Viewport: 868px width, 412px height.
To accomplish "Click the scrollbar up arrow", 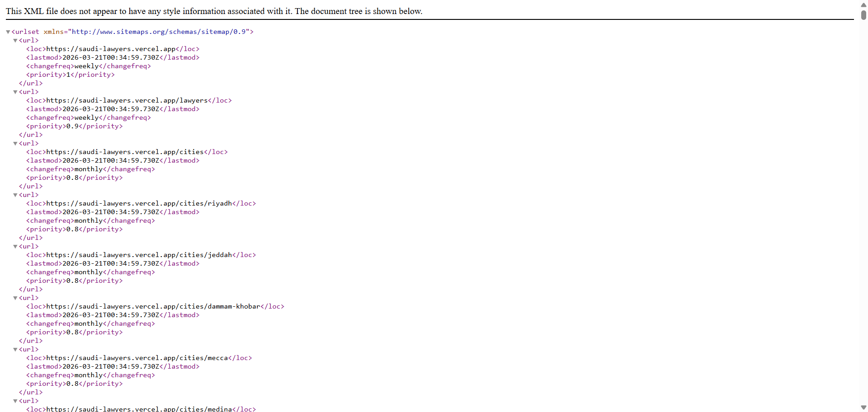I will click(x=863, y=5).
